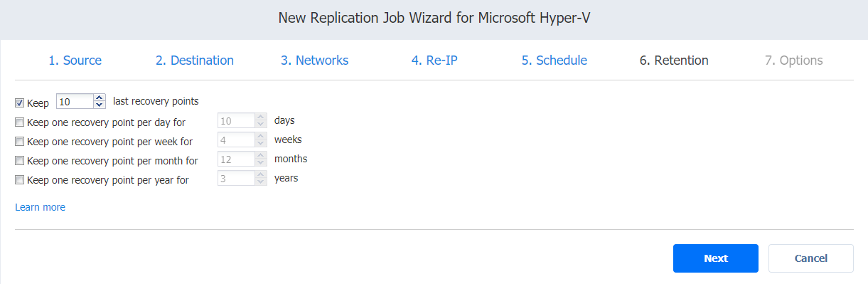Viewport: 868px width, 284px height.
Task: Click into the last recovery points number field
Action: (75, 102)
